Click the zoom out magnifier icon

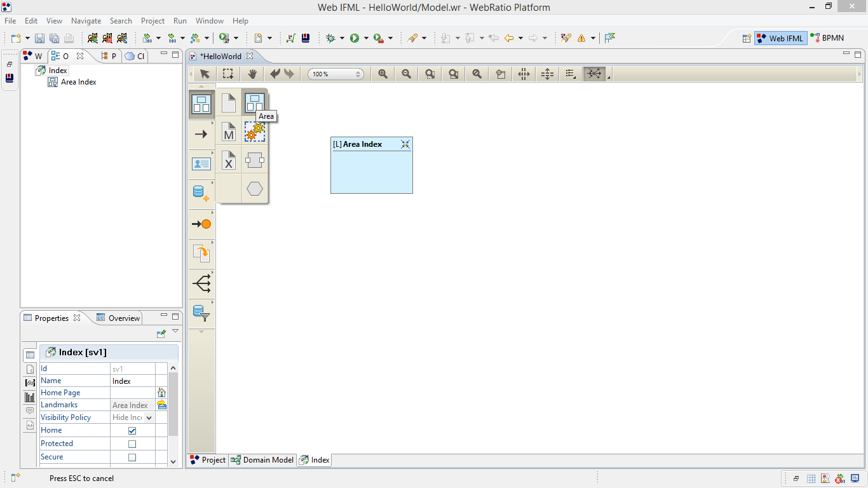click(406, 74)
